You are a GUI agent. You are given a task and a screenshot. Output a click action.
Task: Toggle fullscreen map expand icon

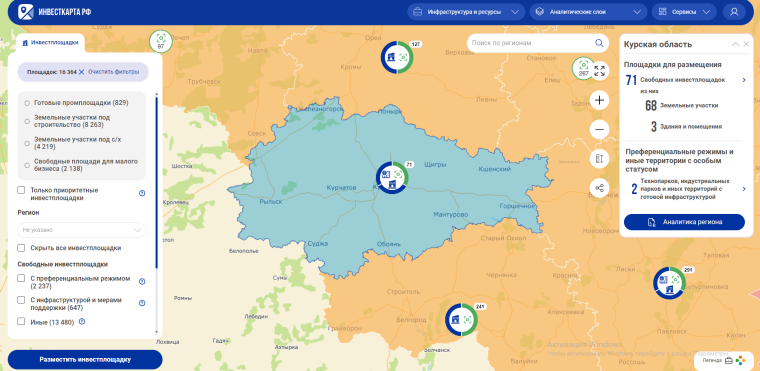click(x=600, y=71)
